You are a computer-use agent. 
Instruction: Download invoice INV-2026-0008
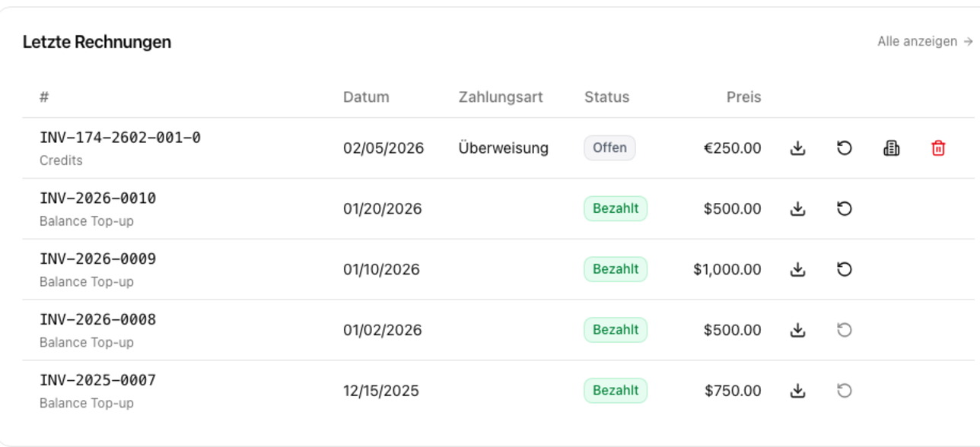tap(797, 330)
